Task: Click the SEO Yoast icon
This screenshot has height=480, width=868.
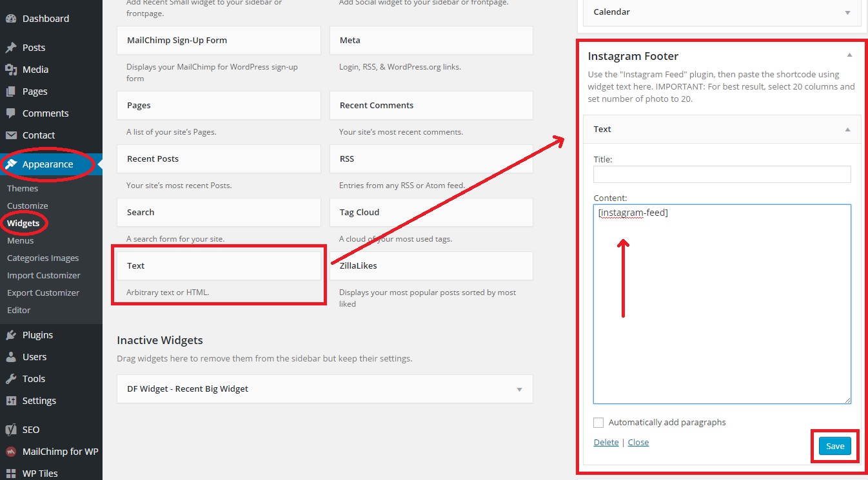Action: point(11,430)
